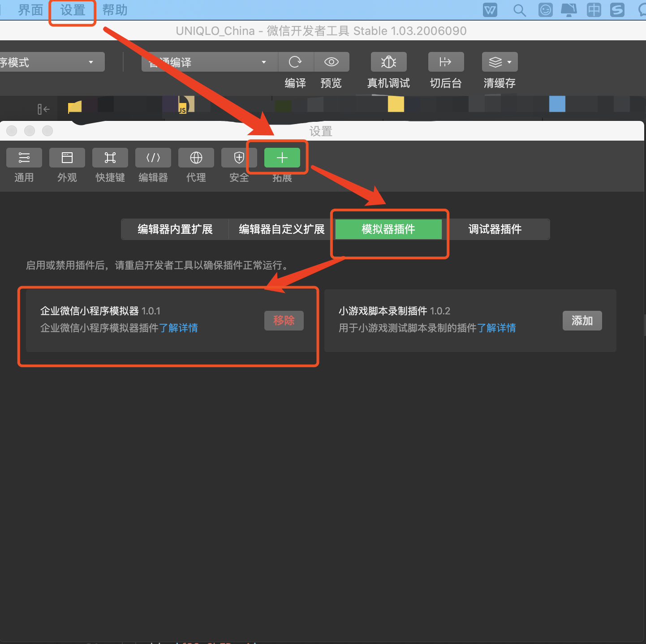Close the 设置 window
This screenshot has height=644, width=646.
click(12, 131)
